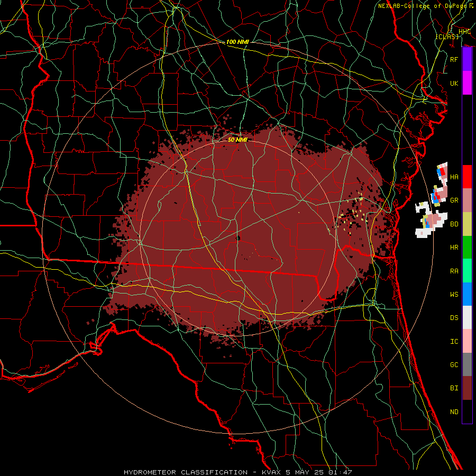Click the 100 NMI range ring label
Viewport: 476px width, 476px height.
(237, 42)
